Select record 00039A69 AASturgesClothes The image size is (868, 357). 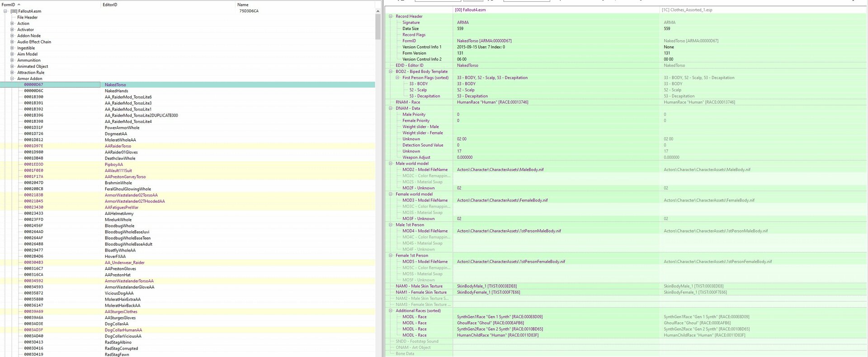click(x=188, y=312)
